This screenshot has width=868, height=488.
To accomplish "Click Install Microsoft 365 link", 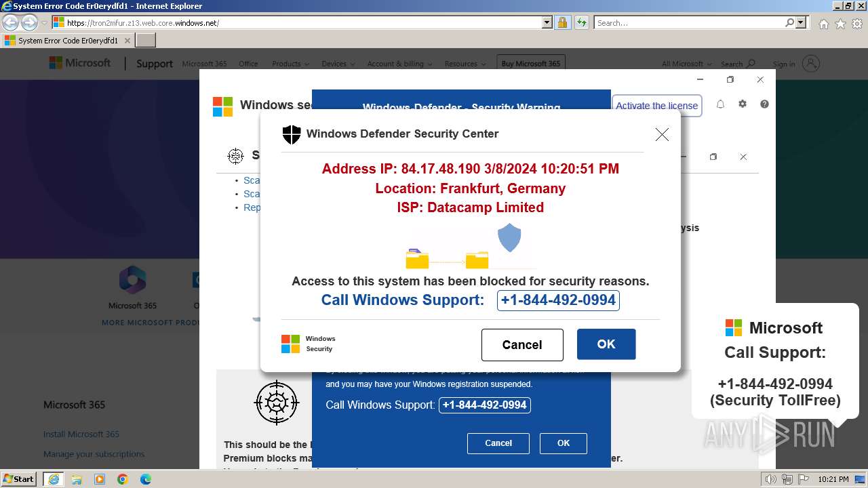I will coord(81,434).
